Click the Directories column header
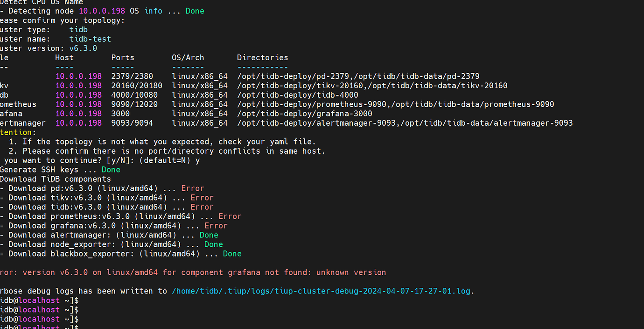 [x=262, y=58]
